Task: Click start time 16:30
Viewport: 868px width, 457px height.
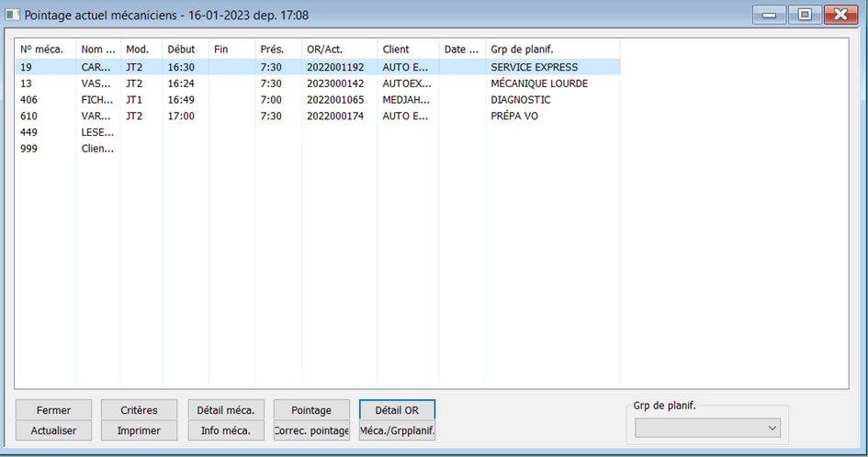Action: pos(181,67)
